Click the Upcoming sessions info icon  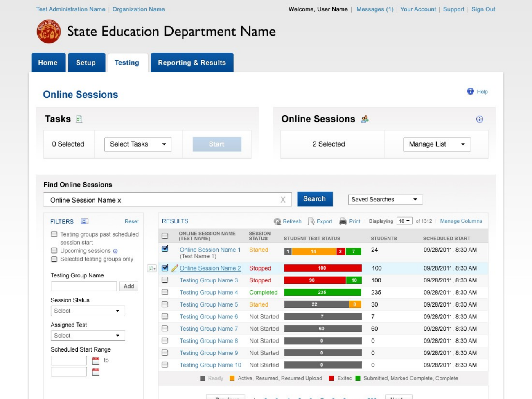pyautogui.click(x=115, y=251)
